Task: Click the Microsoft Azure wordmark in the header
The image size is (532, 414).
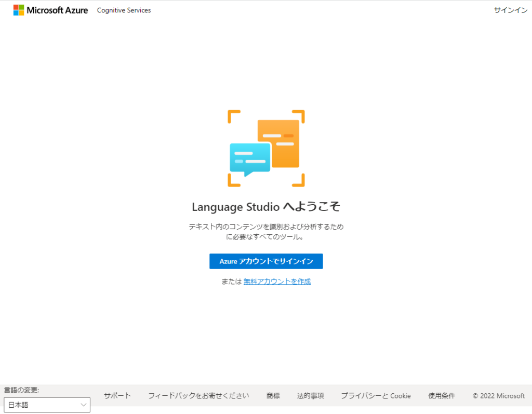Action: pos(57,9)
